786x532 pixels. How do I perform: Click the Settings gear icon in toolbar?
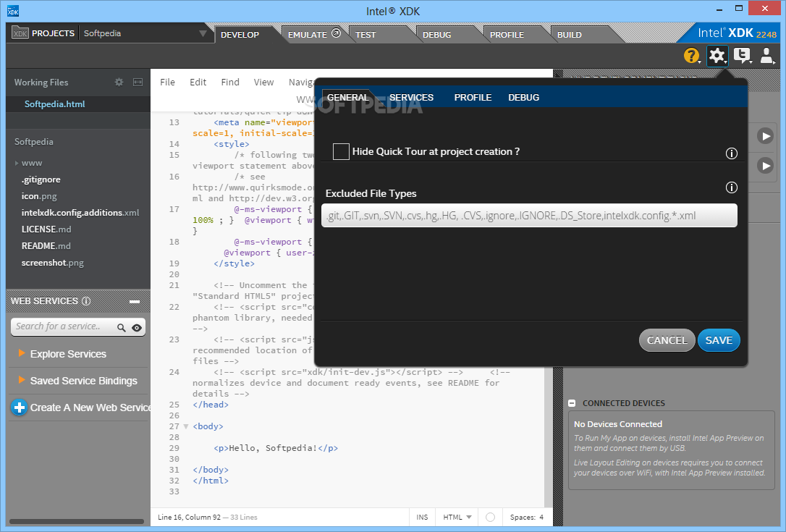point(717,56)
